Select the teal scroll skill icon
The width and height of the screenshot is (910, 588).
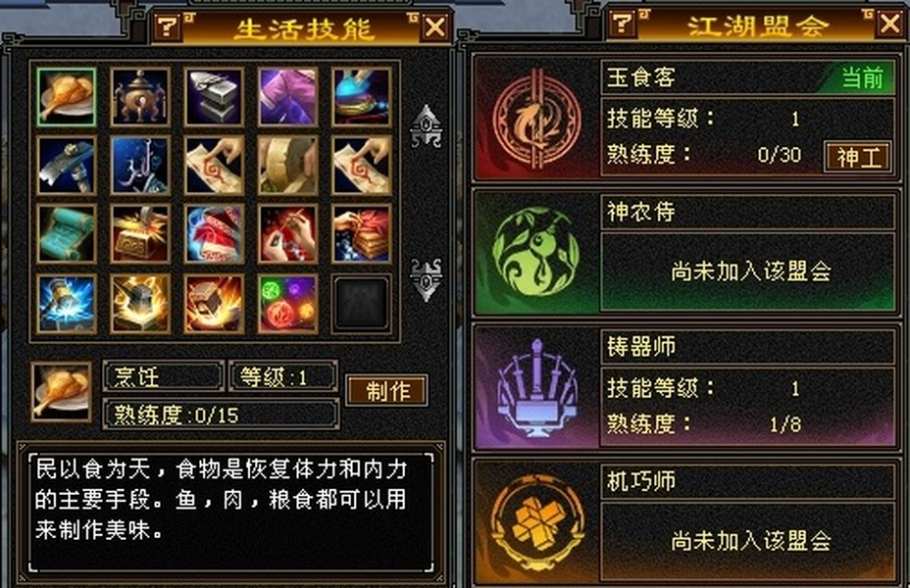[x=66, y=234]
